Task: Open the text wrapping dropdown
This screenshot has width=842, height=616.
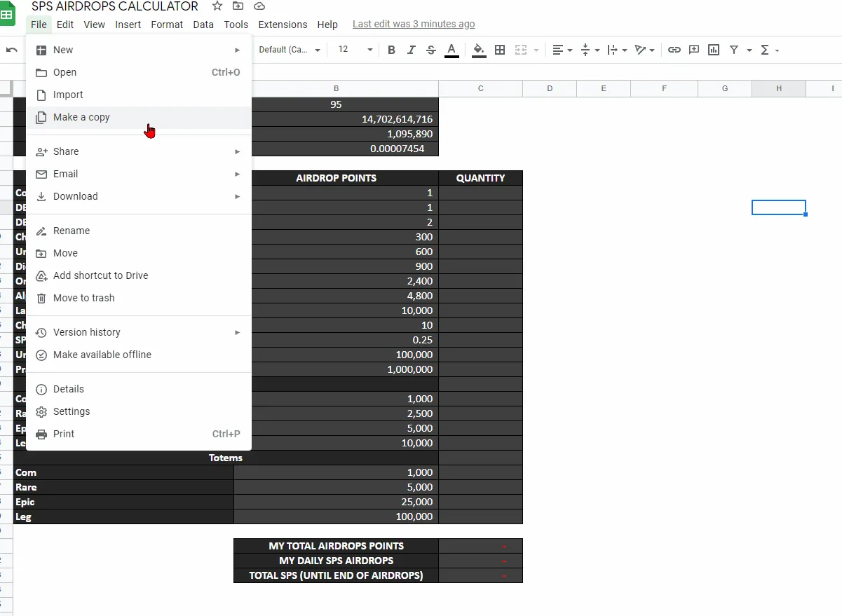Action: (617, 50)
